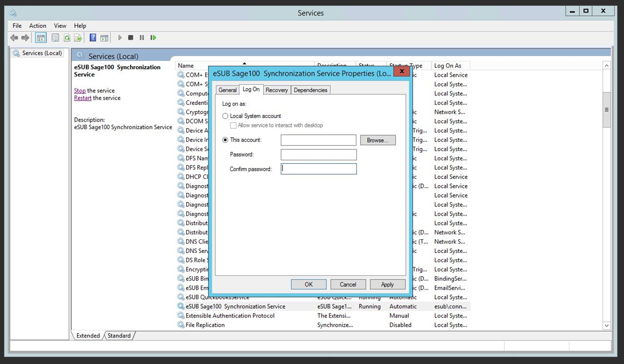This screenshot has height=364, width=624.
Task: Sort by the Name column header
Action: (x=244, y=66)
